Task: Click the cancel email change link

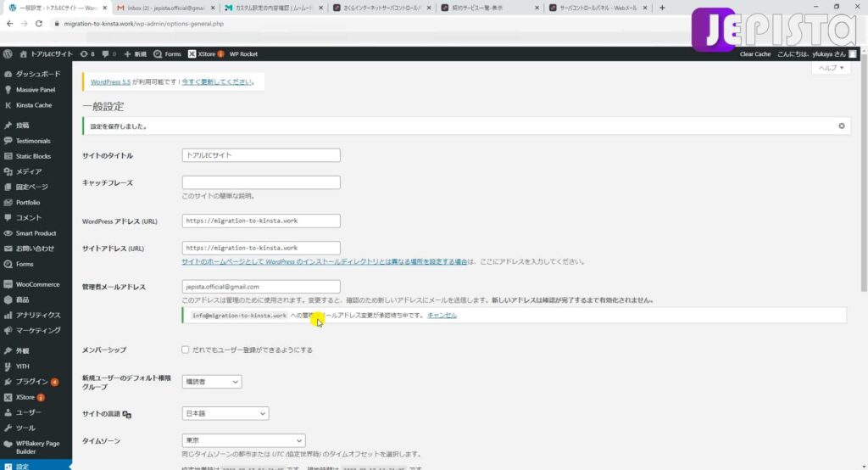Action: click(x=442, y=316)
